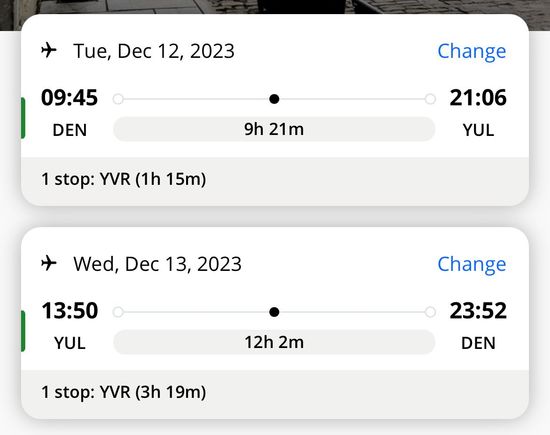Click the airplane icon beside Wed, Dec 13
This screenshot has width=550, height=435.
(x=49, y=263)
